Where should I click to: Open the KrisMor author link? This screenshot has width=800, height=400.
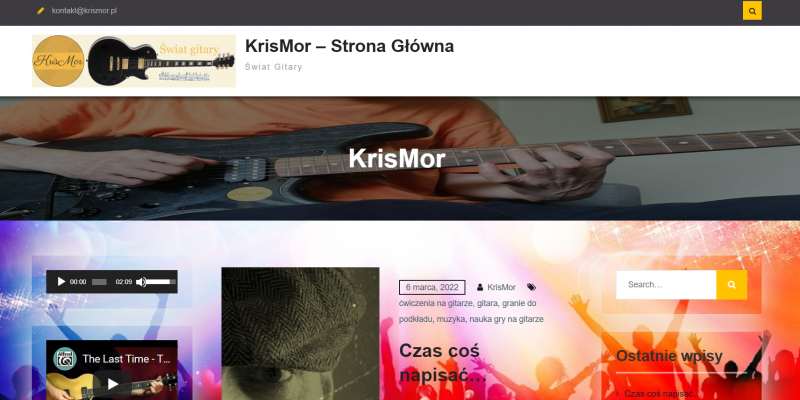click(x=502, y=287)
